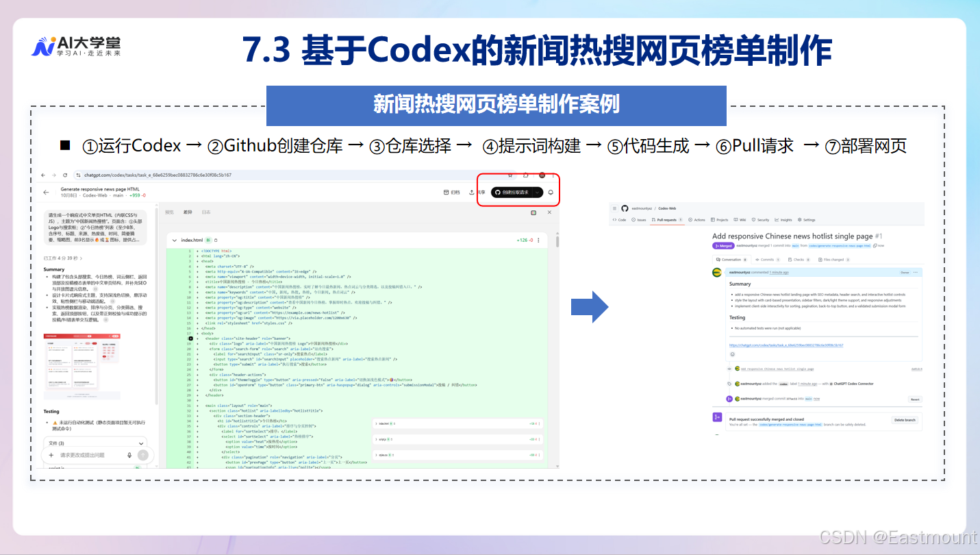This screenshot has width=980, height=555.
Task: Open GitHub Wiki tab
Action: click(x=740, y=220)
